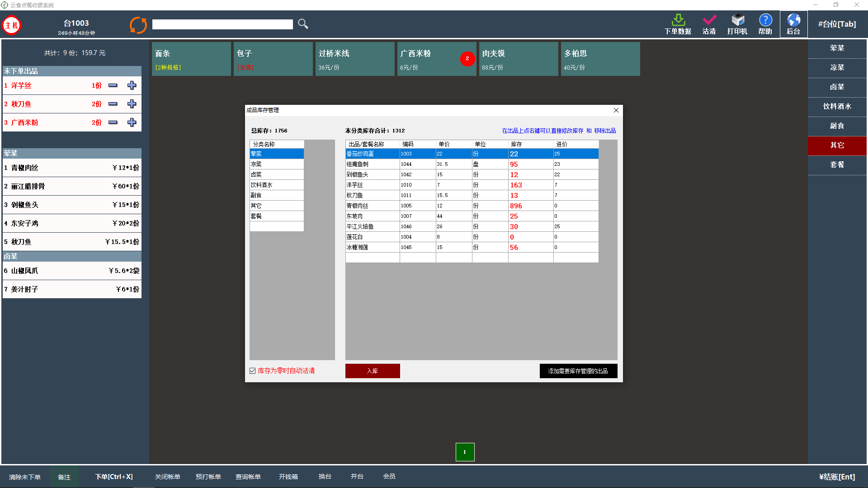Open the 打印机 printer icon
868x488 pixels.
pyautogui.click(x=737, y=20)
